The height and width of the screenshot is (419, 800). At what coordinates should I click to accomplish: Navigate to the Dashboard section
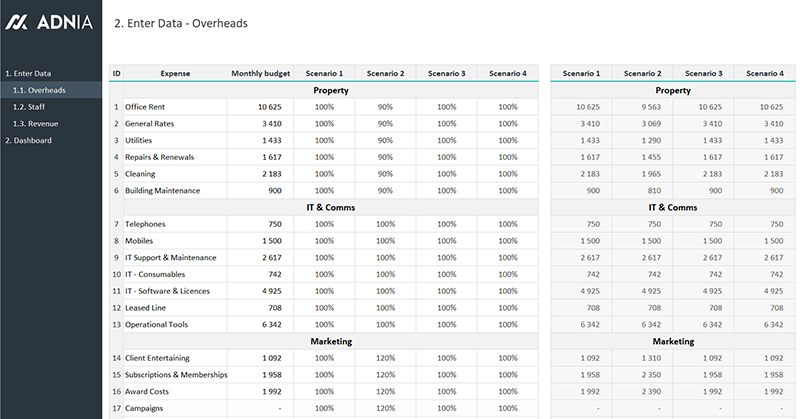29,140
